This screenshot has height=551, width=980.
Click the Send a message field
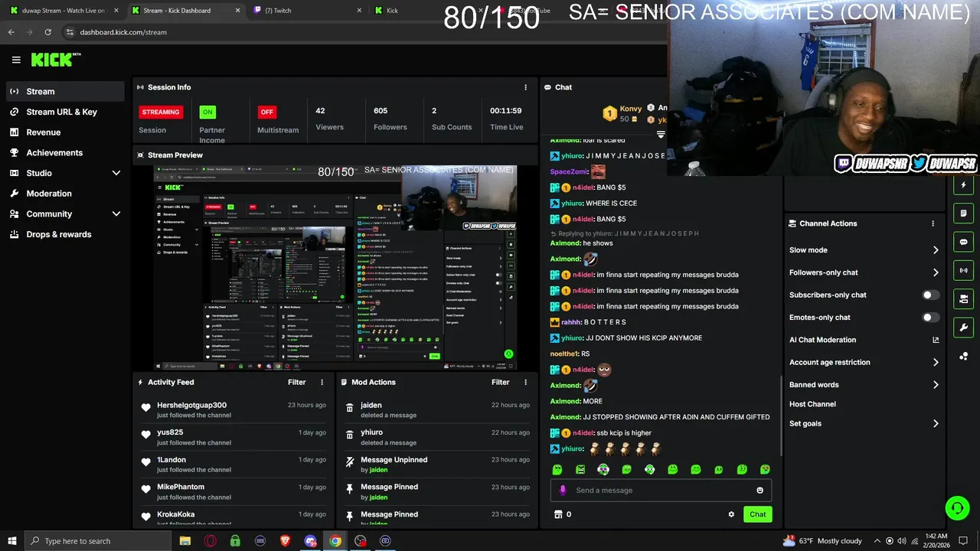click(661, 490)
